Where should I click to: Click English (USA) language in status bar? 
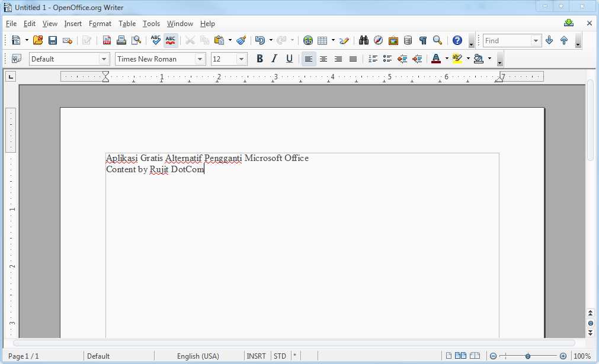(x=198, y=356)
